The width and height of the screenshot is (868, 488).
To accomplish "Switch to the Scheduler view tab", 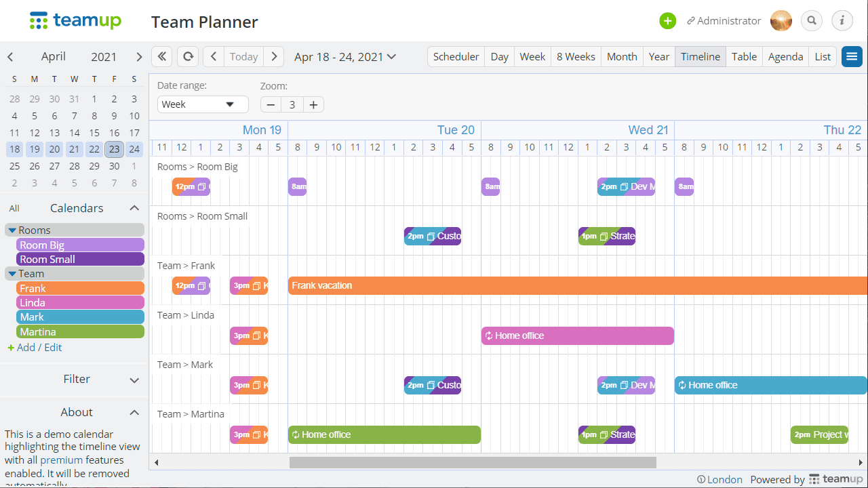I will [456, 56].
